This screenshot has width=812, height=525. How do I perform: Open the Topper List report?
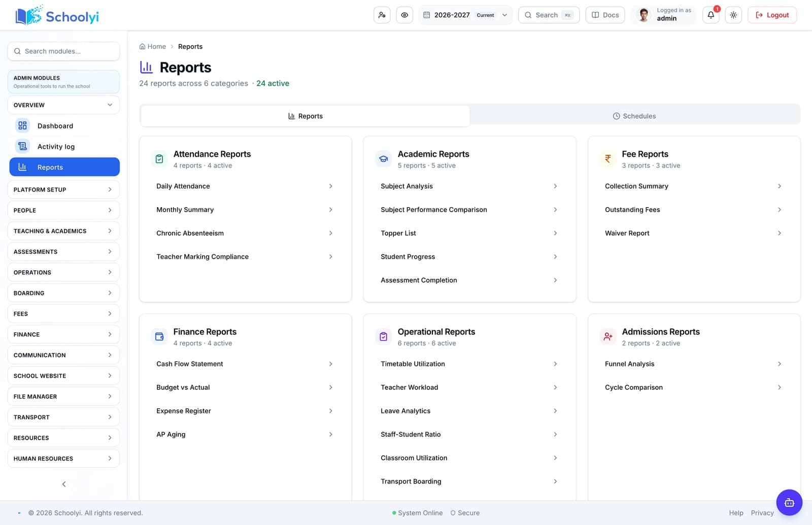tap(469, 233)
